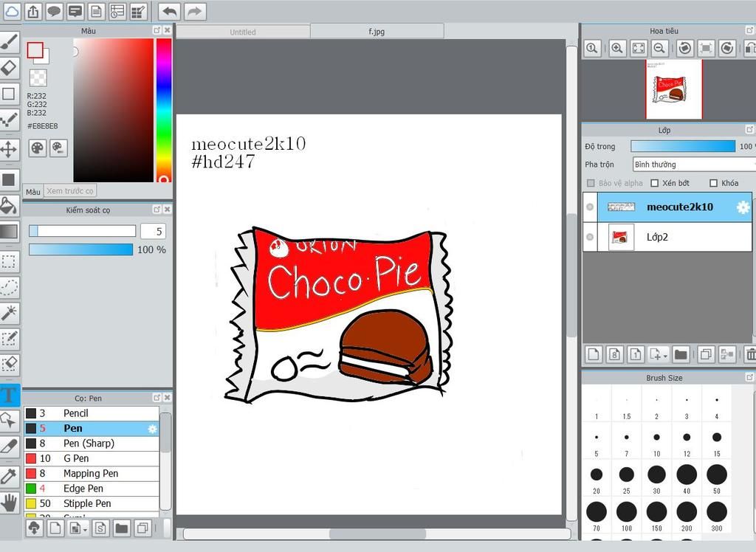Select the Pen (Sharp) brush
756x552 pixels.
[92, 443]
